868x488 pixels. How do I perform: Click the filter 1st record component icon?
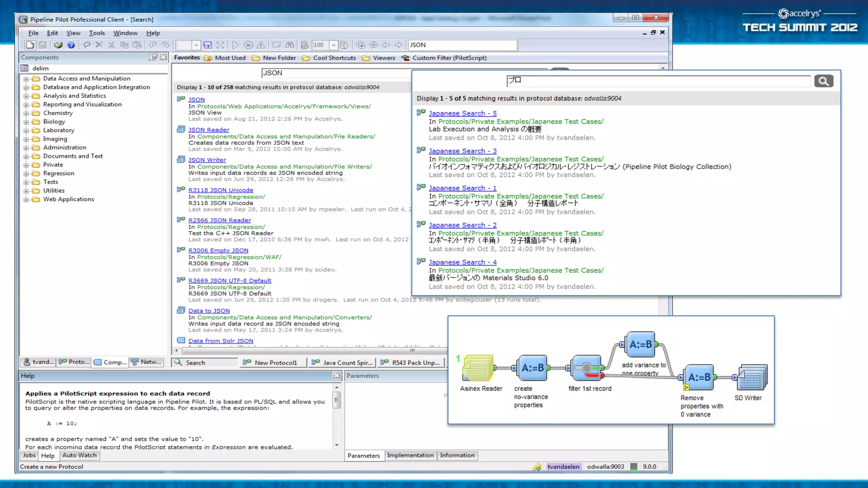point(587,368)
